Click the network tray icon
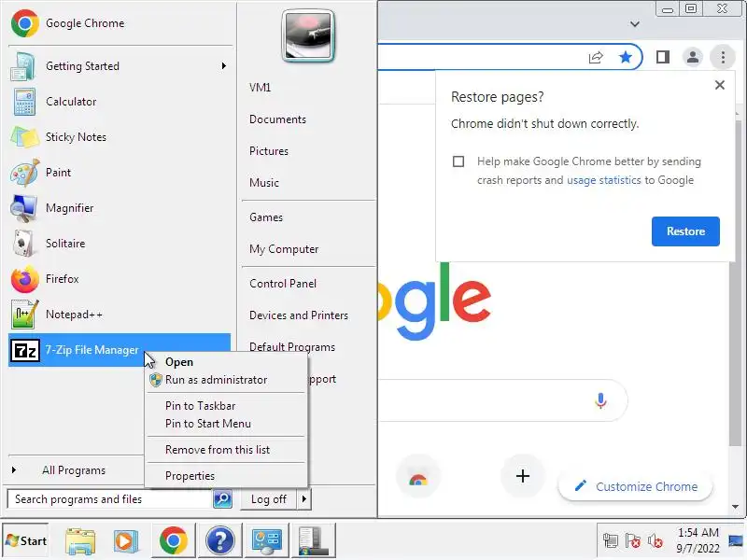 611,540
